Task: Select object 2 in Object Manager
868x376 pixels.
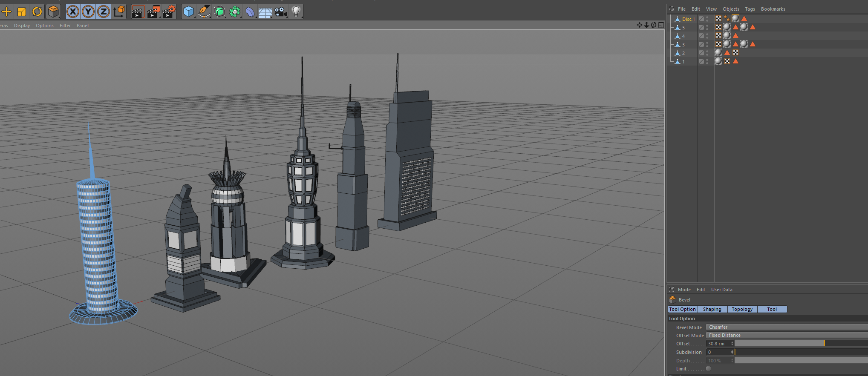Action: click(683, 53)
